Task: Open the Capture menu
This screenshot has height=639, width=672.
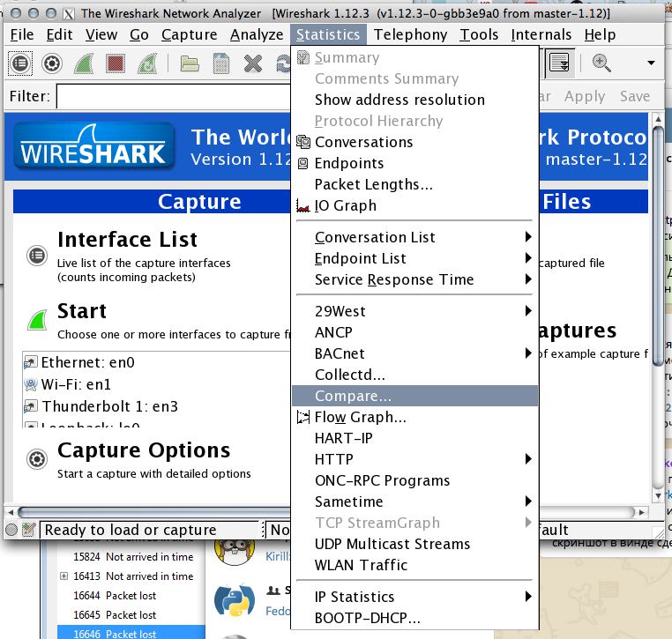Action: coord(189,34)
